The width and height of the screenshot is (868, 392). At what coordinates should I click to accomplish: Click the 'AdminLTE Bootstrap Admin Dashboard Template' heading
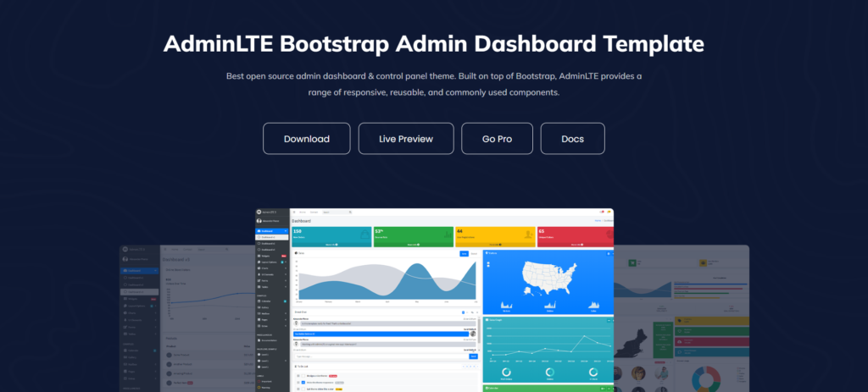click(434, 44)
